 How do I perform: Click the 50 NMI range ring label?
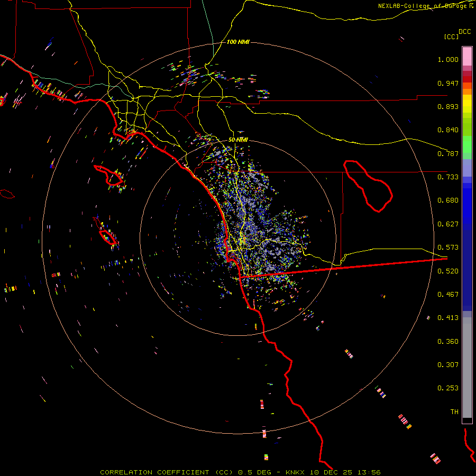[238, 140]
